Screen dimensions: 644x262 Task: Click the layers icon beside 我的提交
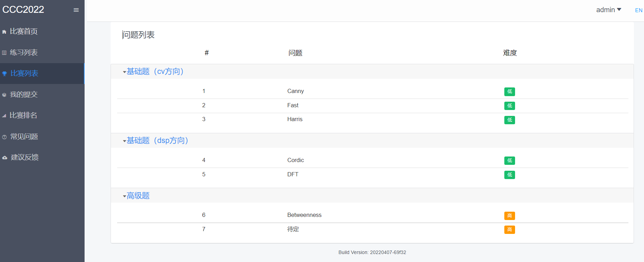4,95
